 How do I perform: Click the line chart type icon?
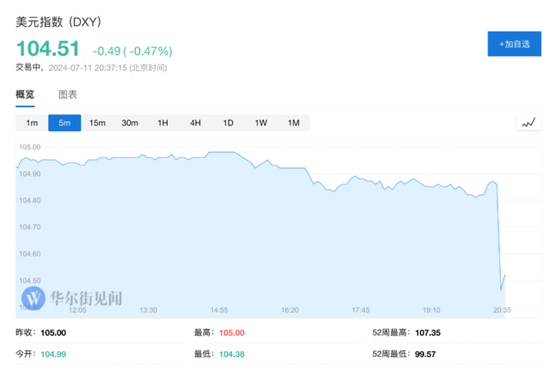528,123
